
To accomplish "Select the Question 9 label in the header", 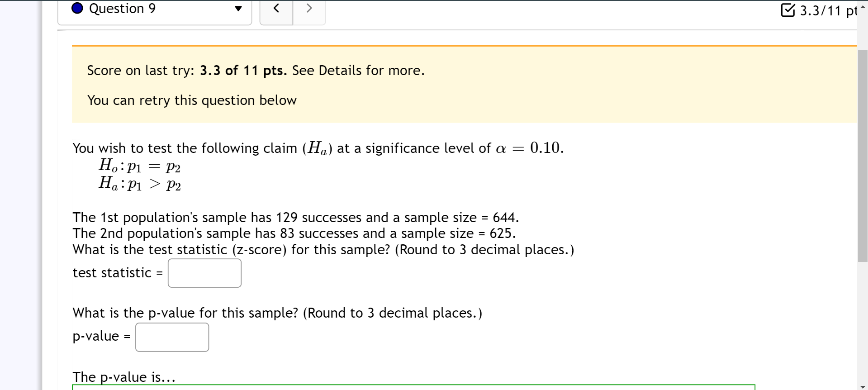I will [122, 8].
